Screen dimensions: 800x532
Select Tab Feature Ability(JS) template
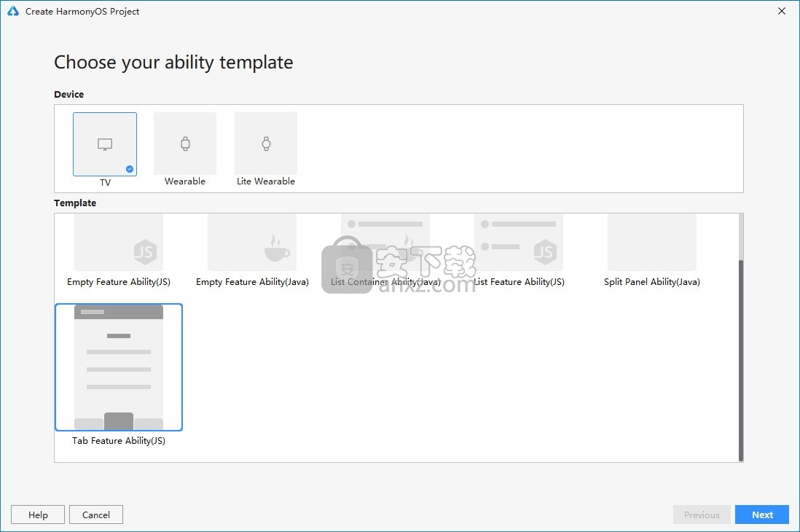[118, 367]
